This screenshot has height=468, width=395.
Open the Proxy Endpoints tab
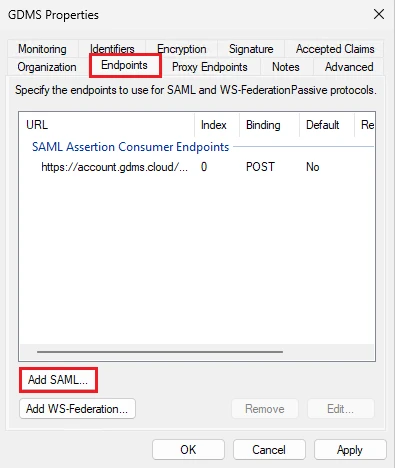210,67
